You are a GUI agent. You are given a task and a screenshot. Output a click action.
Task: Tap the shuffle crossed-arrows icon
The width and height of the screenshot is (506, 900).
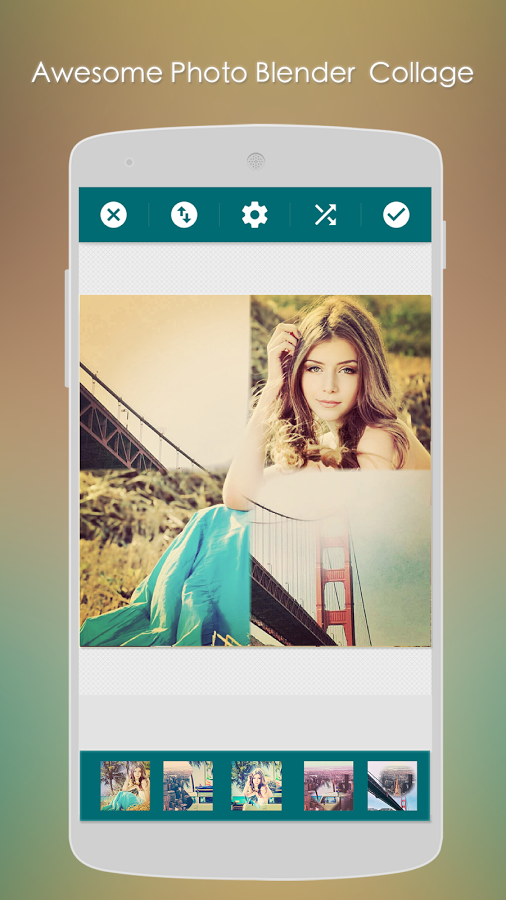pyautogui.click(x=325, y=215)
